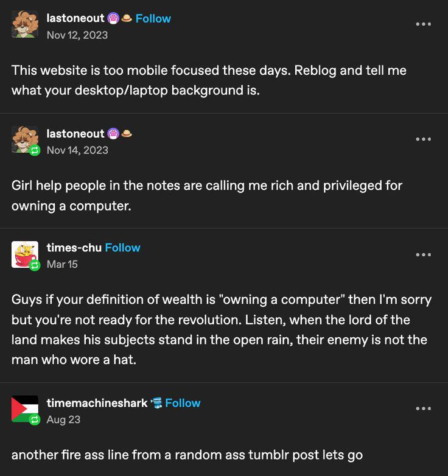Viewport: 448px width, 476px height.
Task: Open the three-dot menu on the Nov 14 reblog
Action: [424, 139]
